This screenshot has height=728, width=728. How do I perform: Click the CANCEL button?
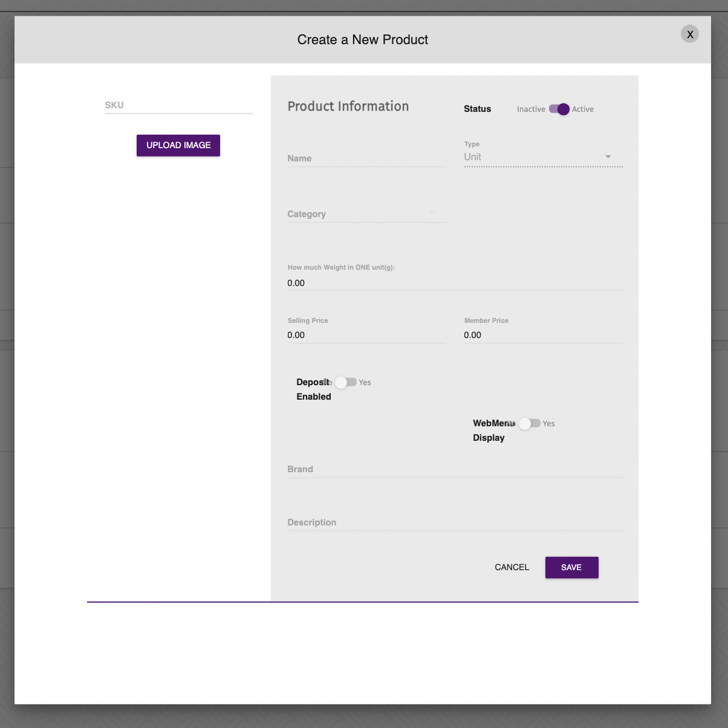[x=512, y=567]
